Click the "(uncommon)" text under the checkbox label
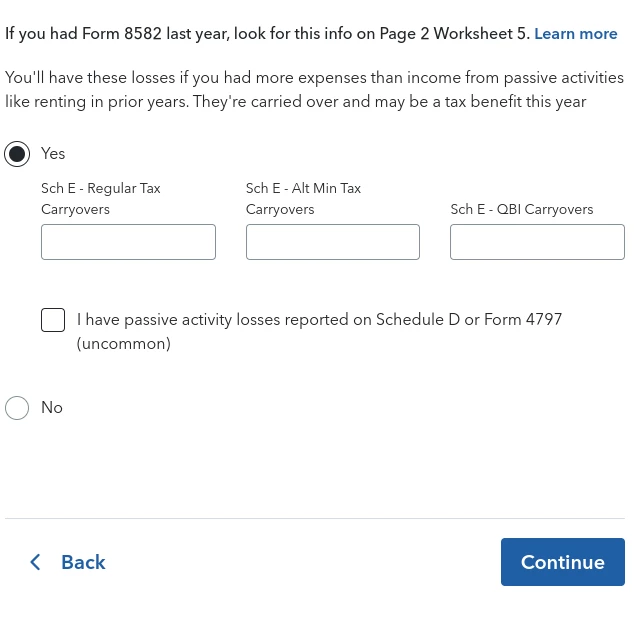 [124, 344]
